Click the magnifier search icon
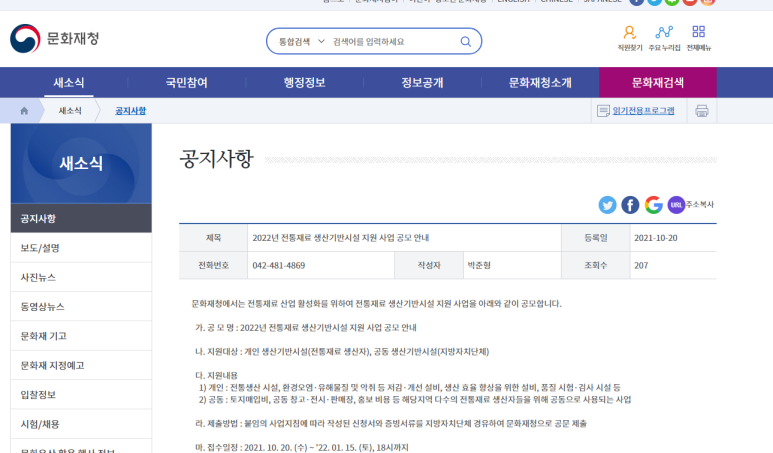773x453 pixels. [x=465, y=41]
